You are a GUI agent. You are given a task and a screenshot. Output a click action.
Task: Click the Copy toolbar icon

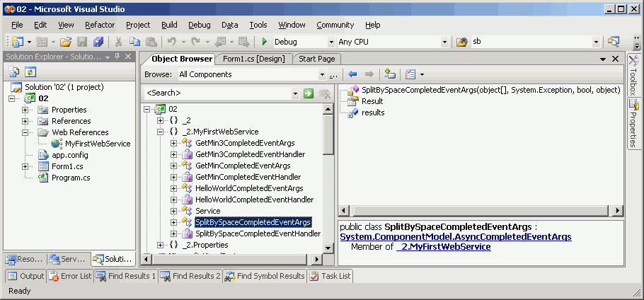click(134, 42)
